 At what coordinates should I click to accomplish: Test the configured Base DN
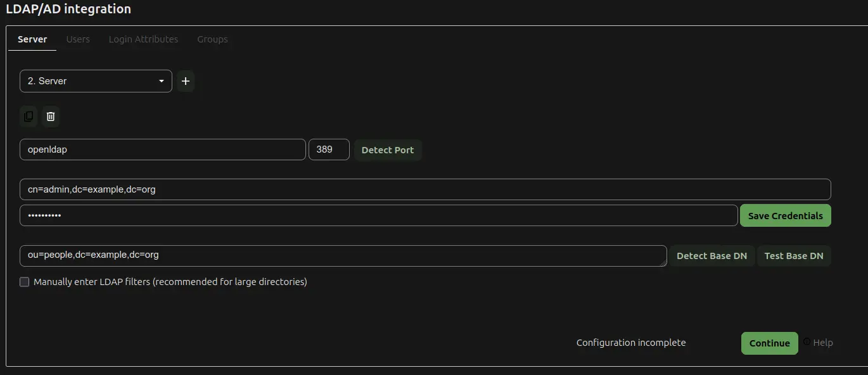pyautogui.click(x=793, y=255)
